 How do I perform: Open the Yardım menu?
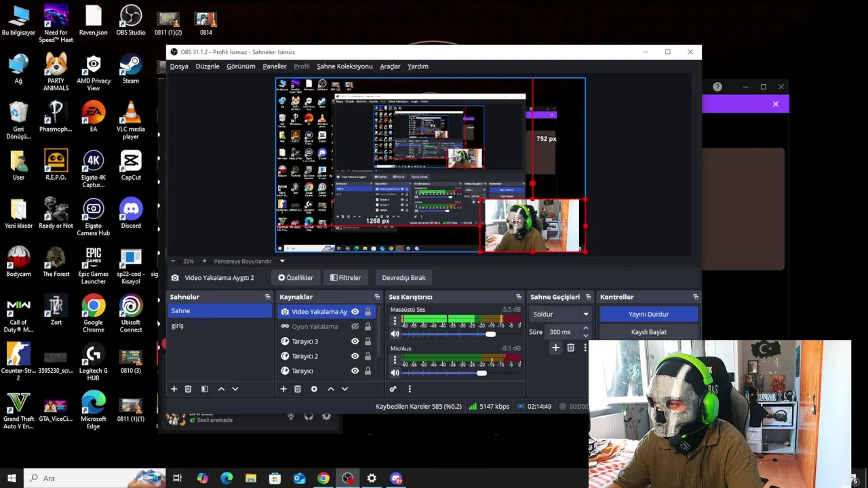(418, 66)
